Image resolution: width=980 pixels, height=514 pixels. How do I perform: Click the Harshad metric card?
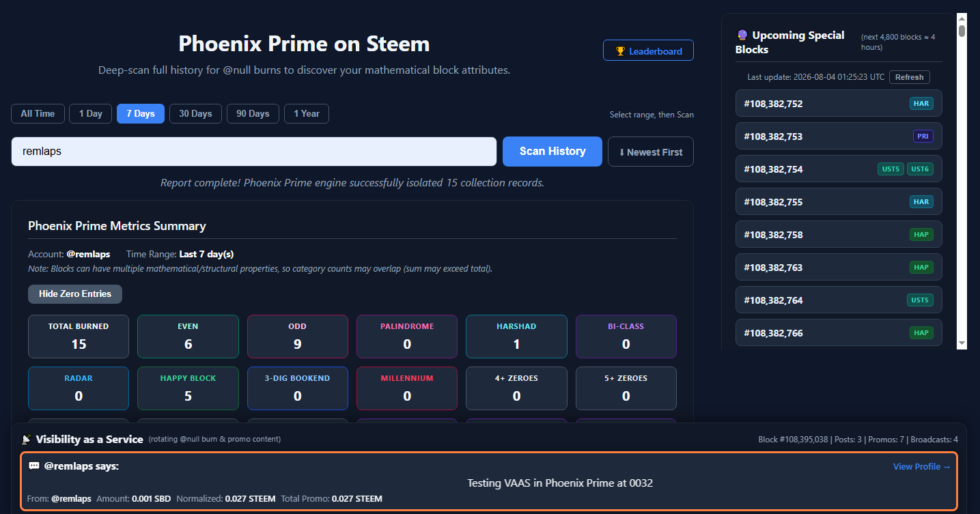(x=516, y=337)
